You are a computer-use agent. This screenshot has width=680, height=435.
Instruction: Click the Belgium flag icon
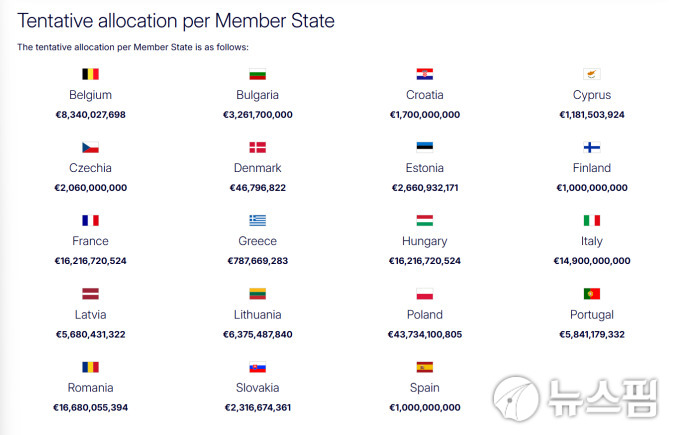point(90,74)
